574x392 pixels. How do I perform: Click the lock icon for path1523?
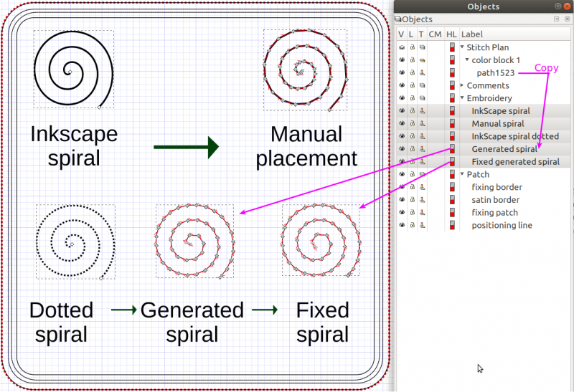(x=412, y=73)
